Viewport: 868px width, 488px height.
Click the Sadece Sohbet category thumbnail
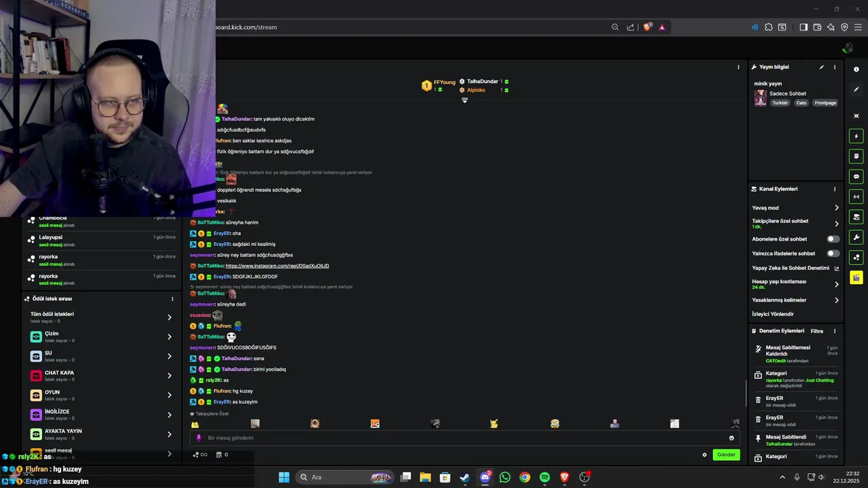(x=760, y=98)
